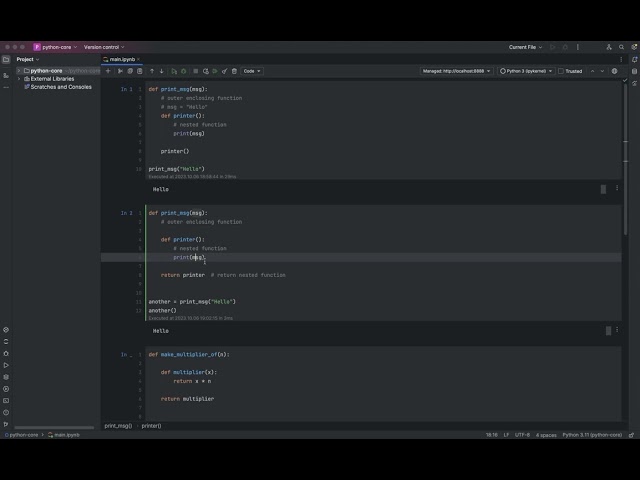640x480 pixels.
Task: Open Git tool window icon
Action: coord(6,424)
